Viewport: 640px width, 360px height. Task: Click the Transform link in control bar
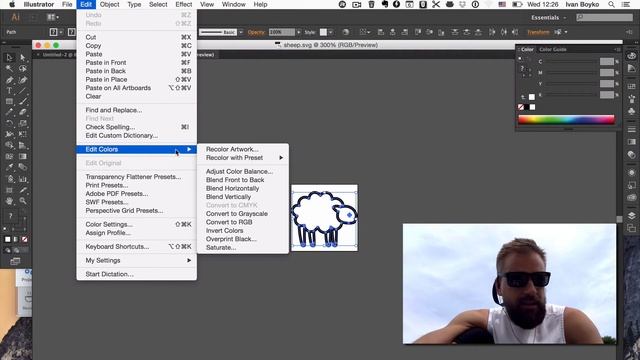(x=538, y=32)
